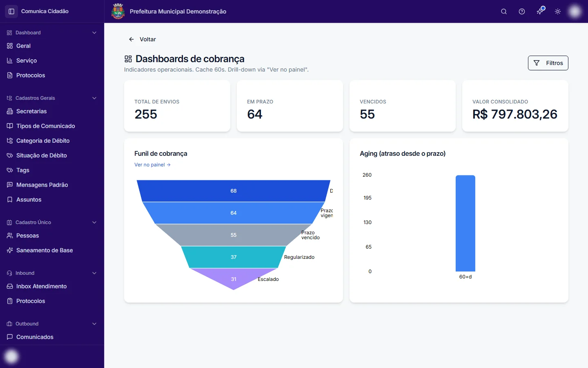The image size is (588, 368).
Task: Collapse the Cadastro Único section
Action: click(x=94, y=222)
